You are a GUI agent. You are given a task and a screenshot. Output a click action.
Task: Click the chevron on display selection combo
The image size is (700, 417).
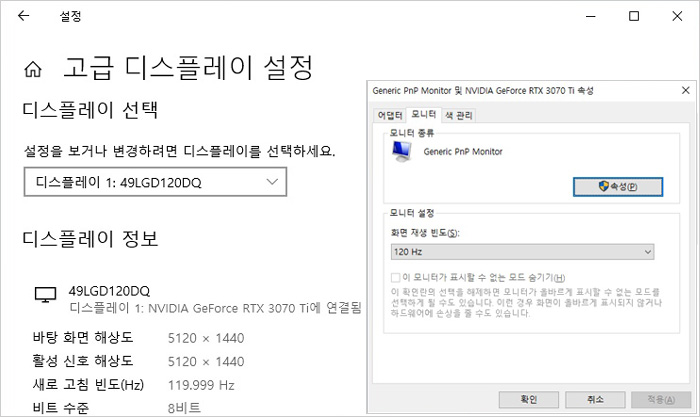[x=272, y=182]
